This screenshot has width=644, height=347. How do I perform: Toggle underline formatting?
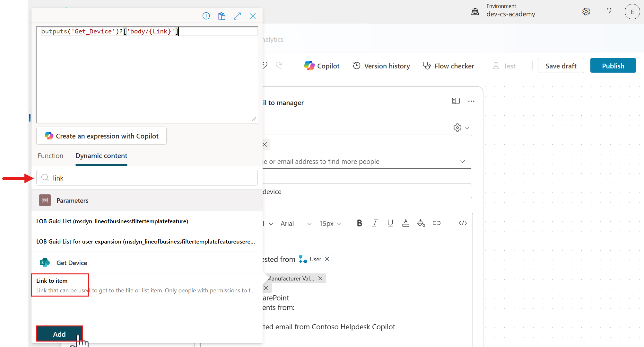point(390,223)
